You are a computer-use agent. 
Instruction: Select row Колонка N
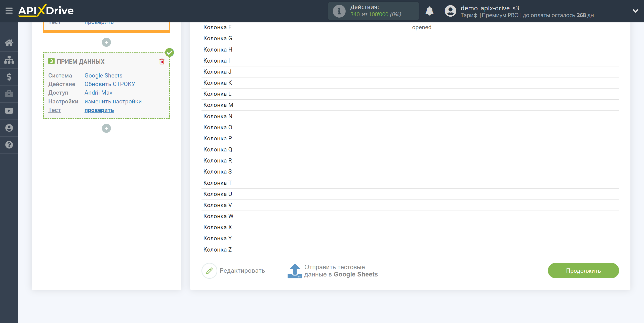point(410,116)
